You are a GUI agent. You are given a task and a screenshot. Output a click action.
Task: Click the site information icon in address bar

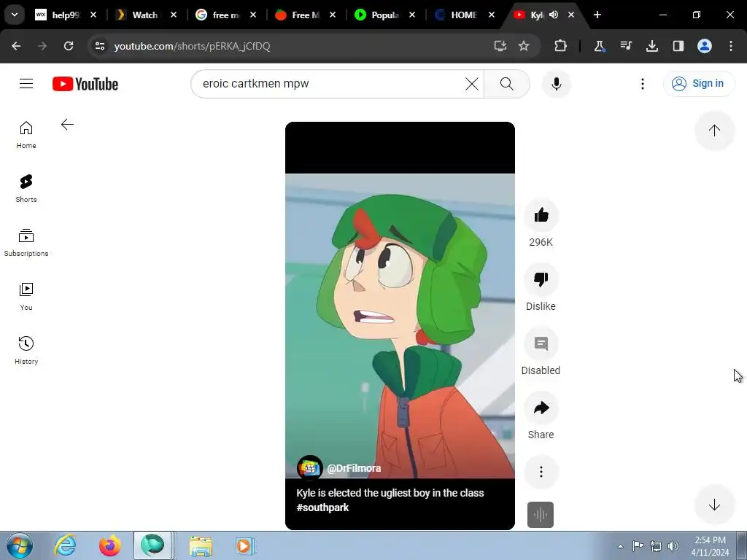point(100,46)
